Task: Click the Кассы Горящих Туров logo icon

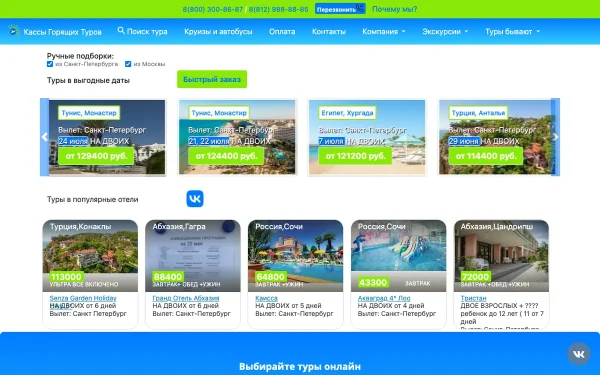Action: pyautogui.click(x=14, y=30)
